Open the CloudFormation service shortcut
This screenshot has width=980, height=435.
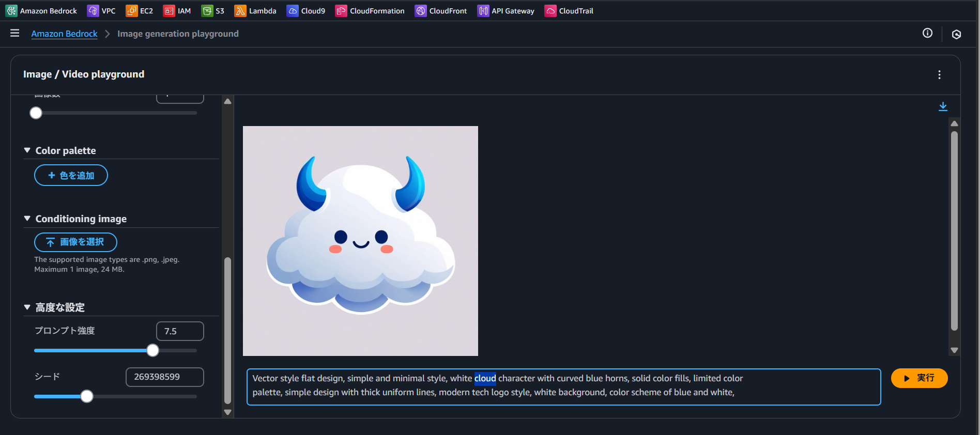click(370, 11)
